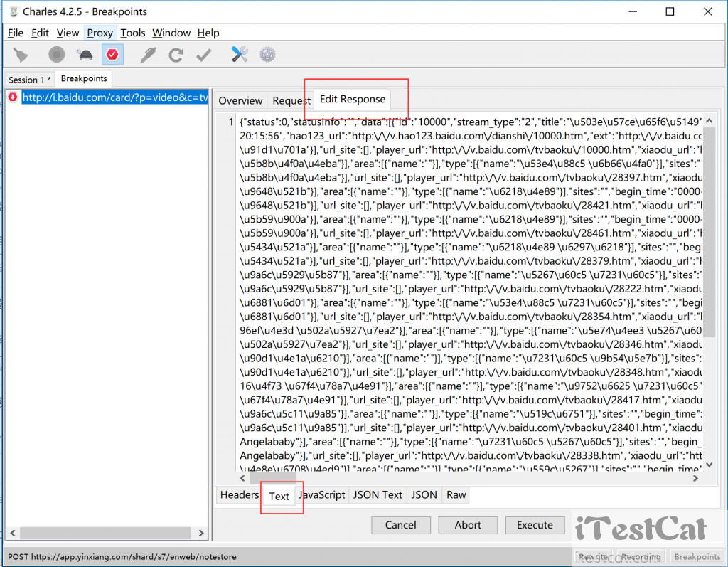Viewport: 728px width, 567px height.
Task: Open Settings gear icon in toolbar
Action: [267, 55]
